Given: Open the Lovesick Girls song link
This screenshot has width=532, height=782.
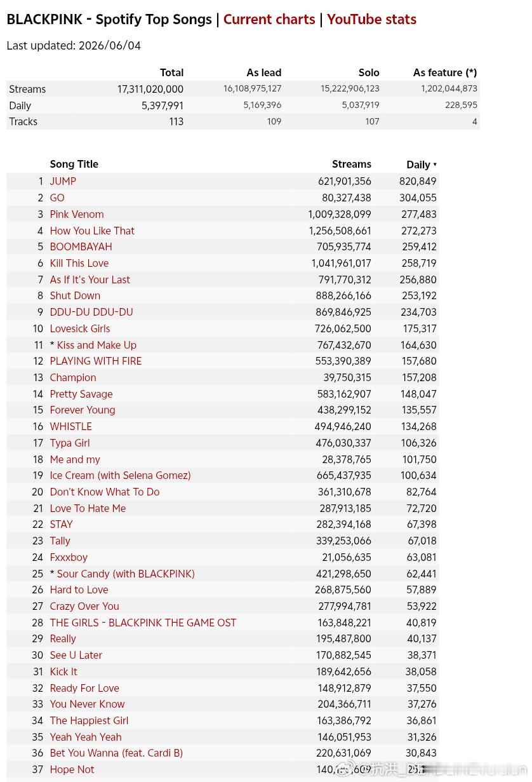Looking at the screenshot, I should pos(80,328).
